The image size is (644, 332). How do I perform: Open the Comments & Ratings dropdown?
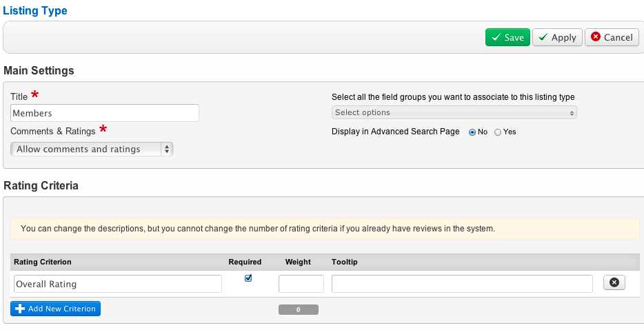click(x=92, y=149)
